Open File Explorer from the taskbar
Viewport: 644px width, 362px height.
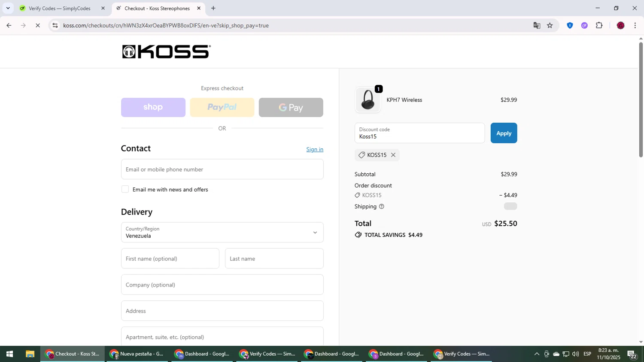coord(30,354)
